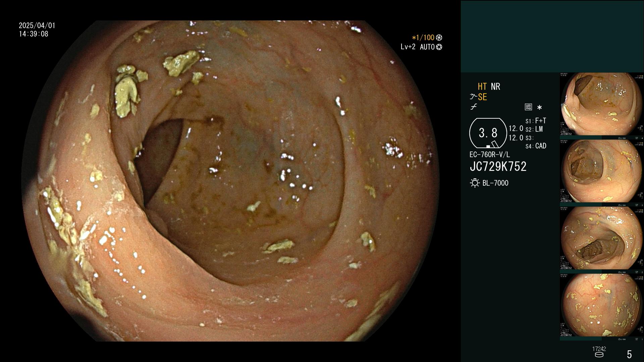The height and width of the screenshot is (362, 644).
Task: Click the scope model EC-760R-V/L text
Action: coord(490,155)
